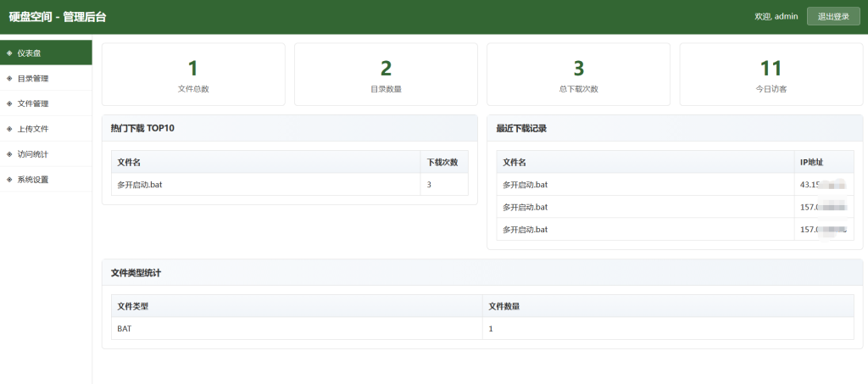Select 多开启动.bat row in 热门下载 TOP10

point(288,184)
